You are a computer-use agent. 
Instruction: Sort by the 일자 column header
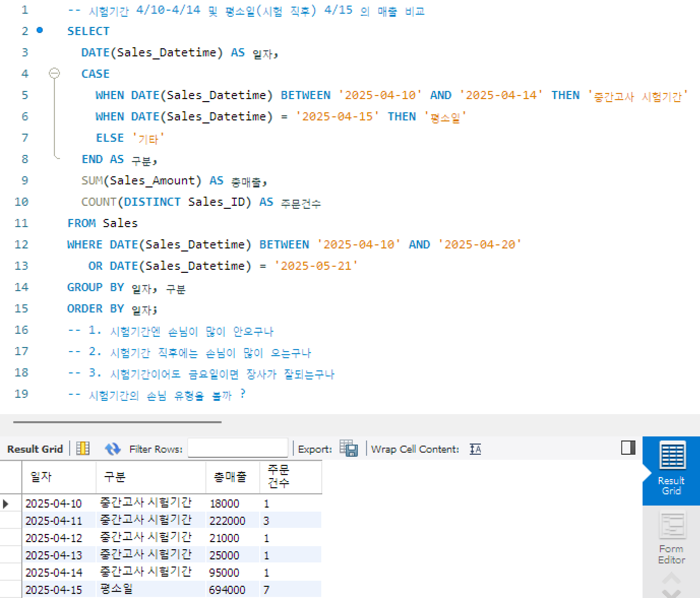pos(59,477)
